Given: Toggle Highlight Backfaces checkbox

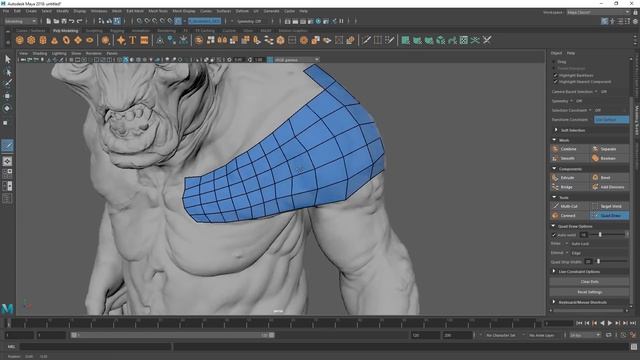Looking at the screenshot, I should tap(555, 76).
